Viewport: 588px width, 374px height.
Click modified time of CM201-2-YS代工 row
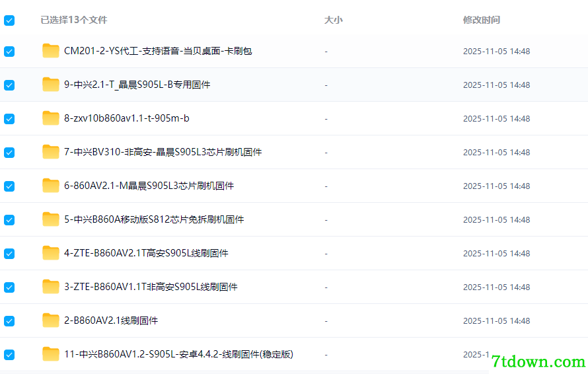(497, 52)
